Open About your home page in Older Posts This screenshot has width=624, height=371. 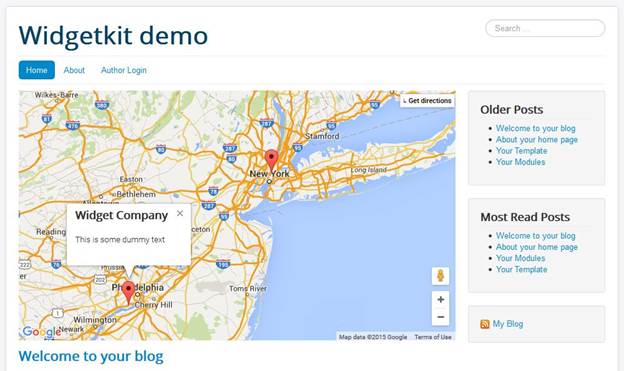point(536,140)
